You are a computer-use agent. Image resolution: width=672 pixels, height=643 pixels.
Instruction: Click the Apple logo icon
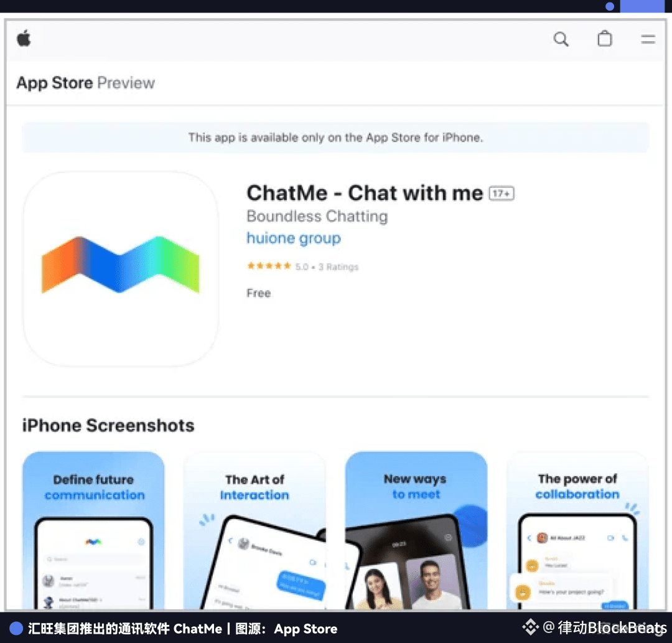click(24, 38)
